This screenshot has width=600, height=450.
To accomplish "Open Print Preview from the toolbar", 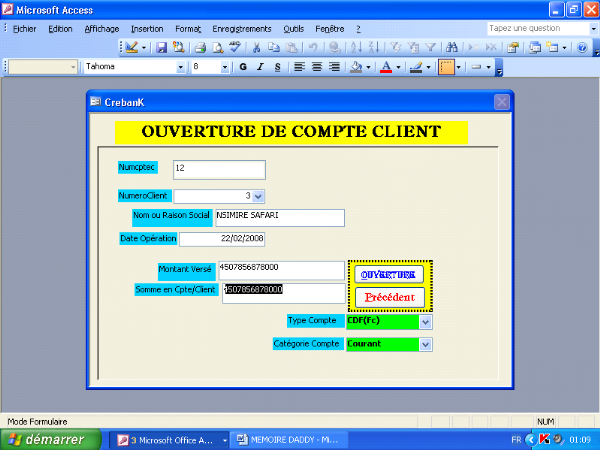I will (x=217, y=47).
